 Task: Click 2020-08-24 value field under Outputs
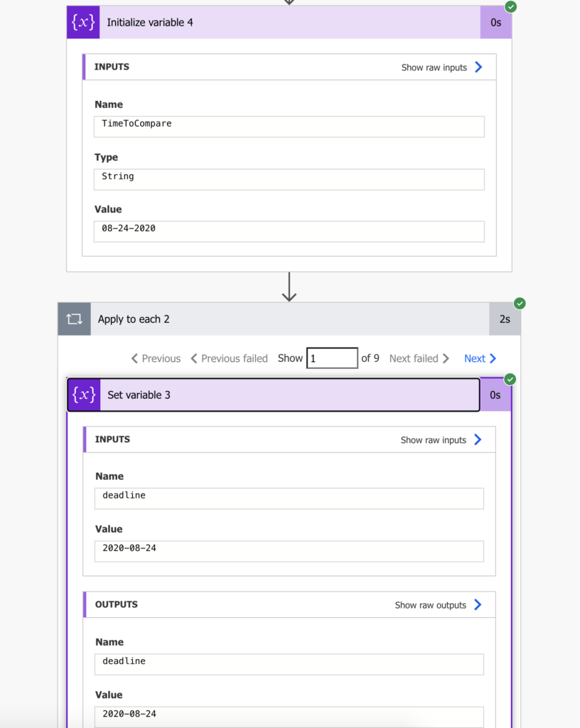click(289, 717)
